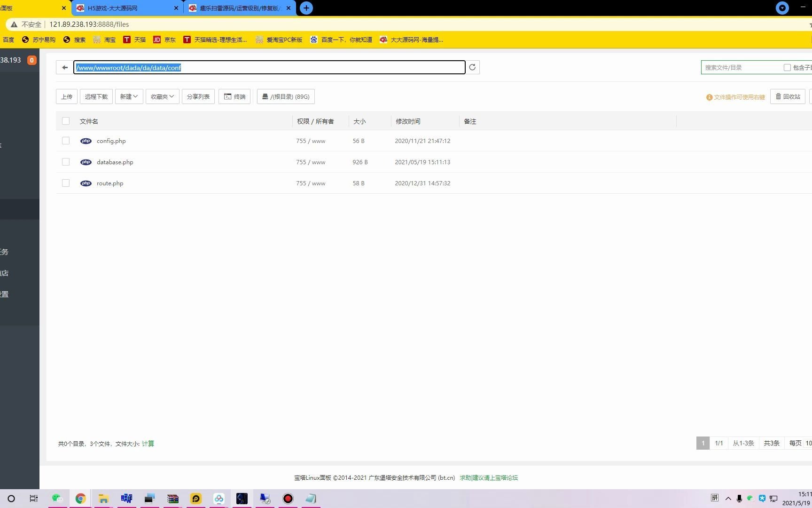Image resolution: width=812 pixels, height=508 pixels.
Task: Expand the 收藏夹 dropdown
Action: (162, 96)
